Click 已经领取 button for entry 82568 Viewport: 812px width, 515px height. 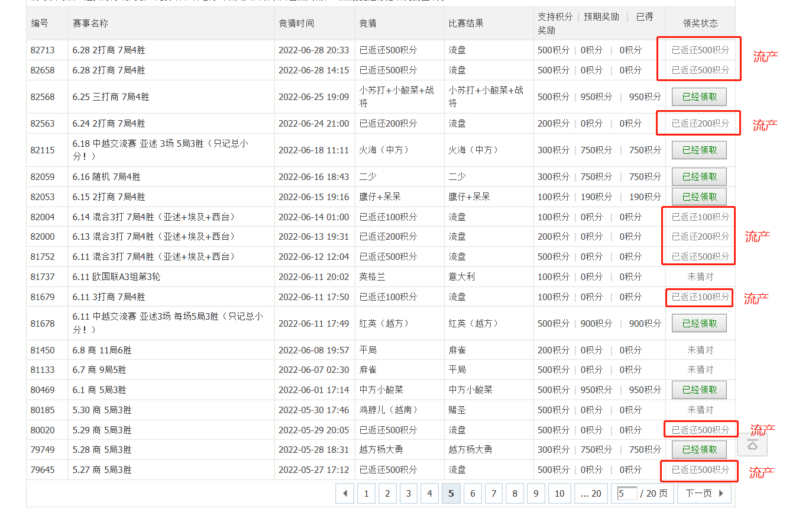(699, 97)
